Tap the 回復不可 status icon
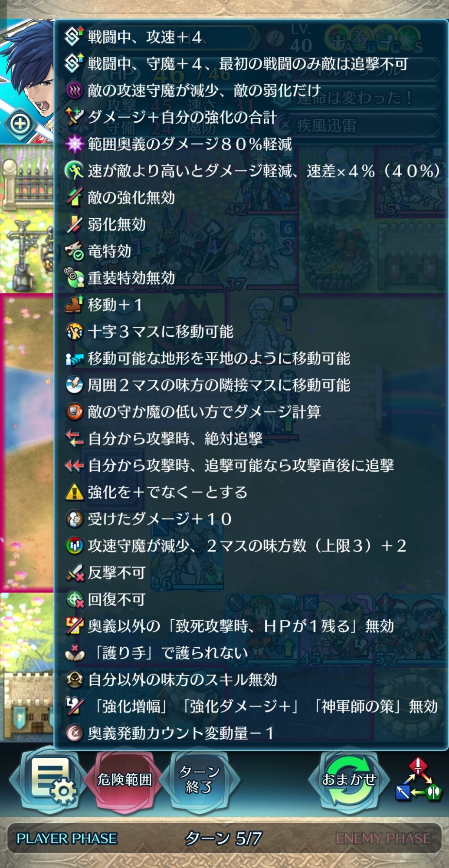The width and height of the screenshot is (449, 868). [74, 599]
